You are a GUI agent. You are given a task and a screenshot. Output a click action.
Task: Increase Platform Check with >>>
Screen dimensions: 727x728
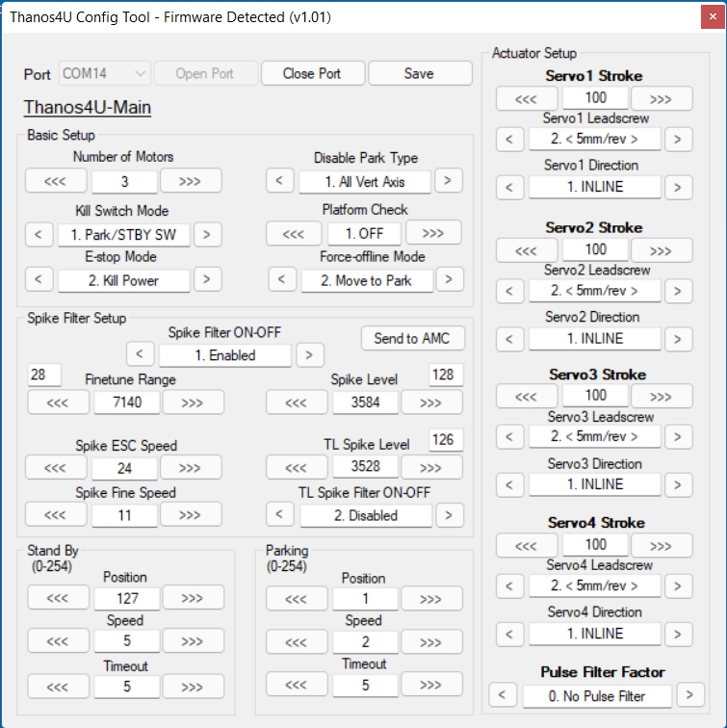433,233
